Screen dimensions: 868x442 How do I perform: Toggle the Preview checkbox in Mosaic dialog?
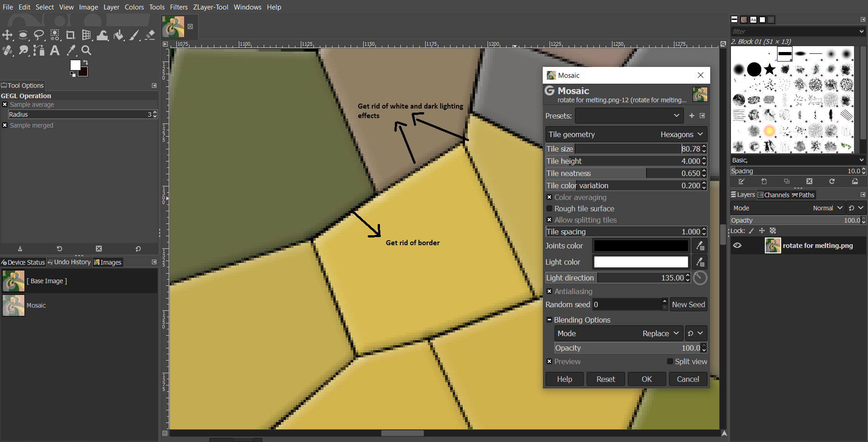click(x=549, y=361)
